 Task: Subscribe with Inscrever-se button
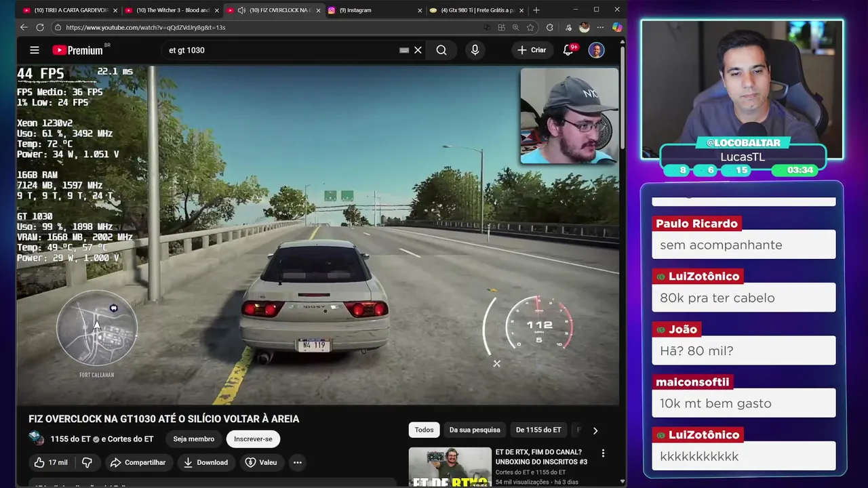253,439
